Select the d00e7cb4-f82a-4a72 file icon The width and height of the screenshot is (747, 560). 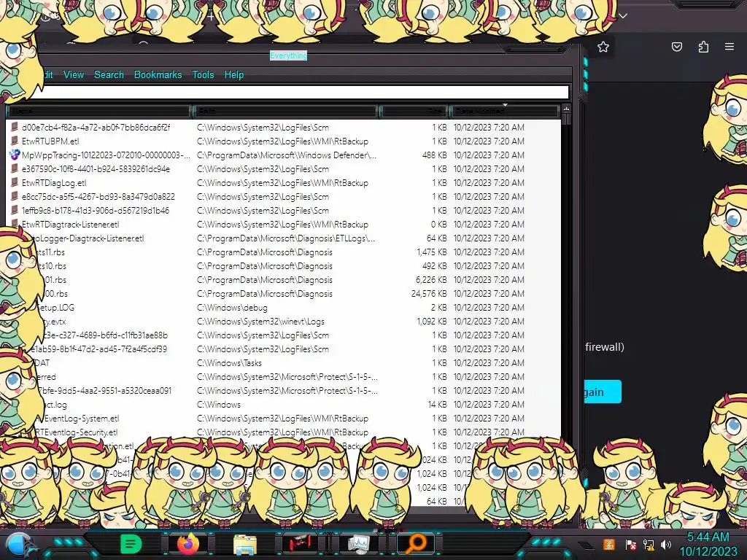point(15,127)
